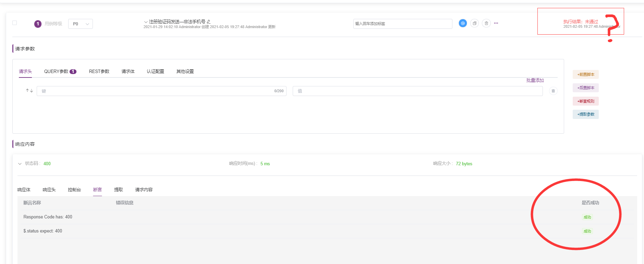The height and width of the screenshot is (264, 644).
Task: Edit the case name with pencil icon
Action: point(209,22)
